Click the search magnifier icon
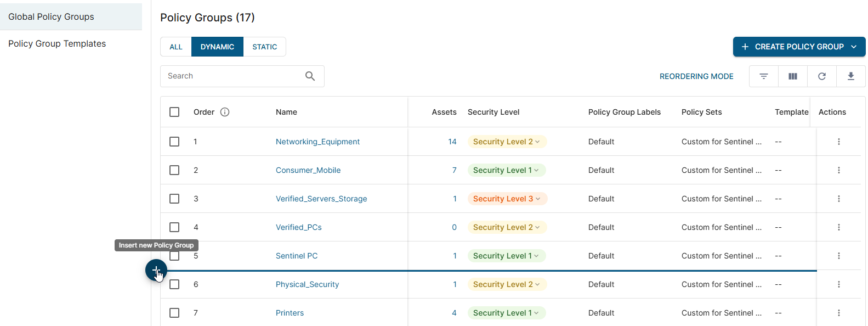This screenshot has width=868, height=326. tap(310, 76)
